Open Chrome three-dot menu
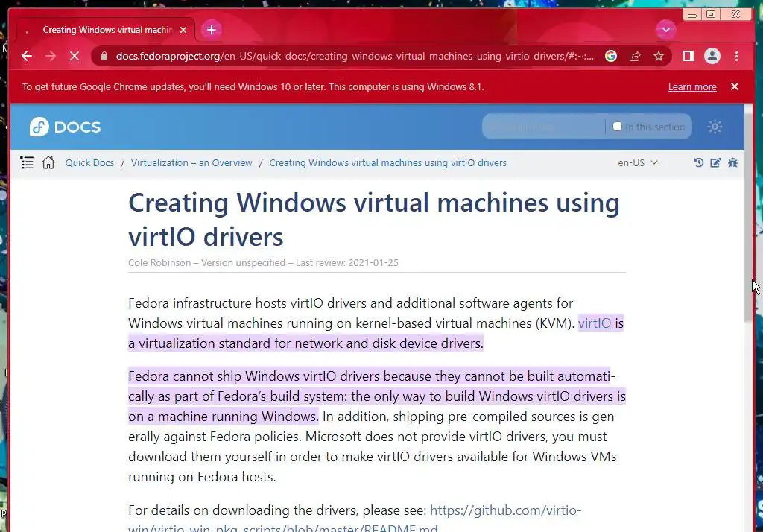 tap(736, 56)
